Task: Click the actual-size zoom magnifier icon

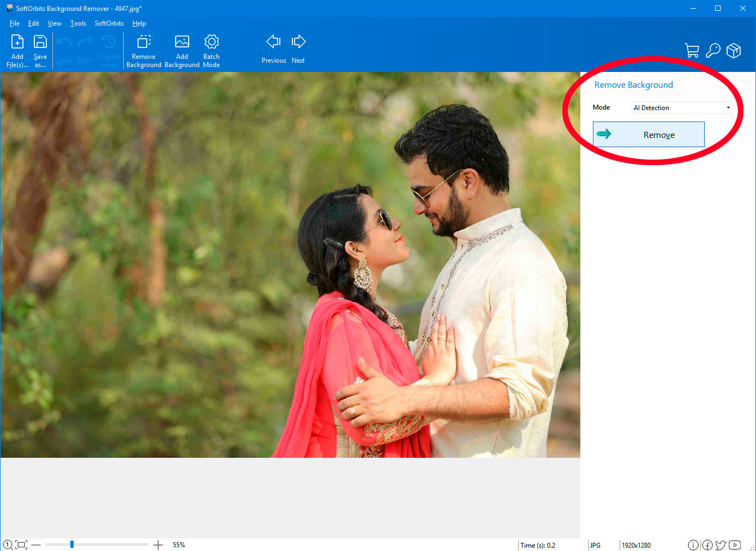Action: point(8,544)
